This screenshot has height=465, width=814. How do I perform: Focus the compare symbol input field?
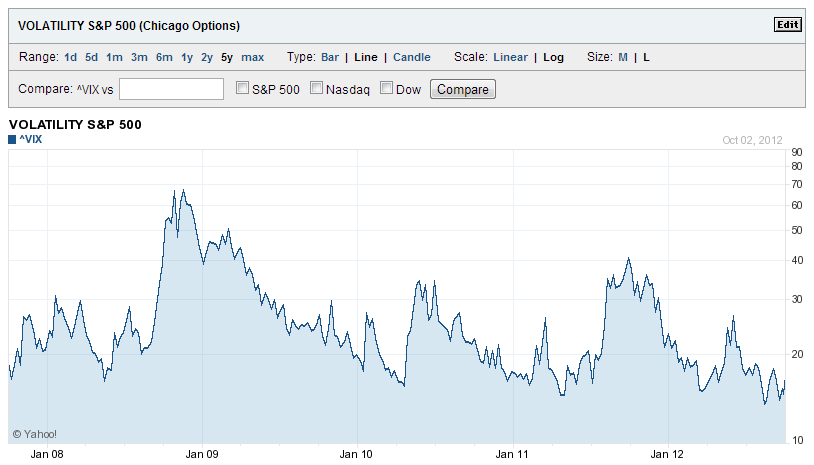[171, 89]
